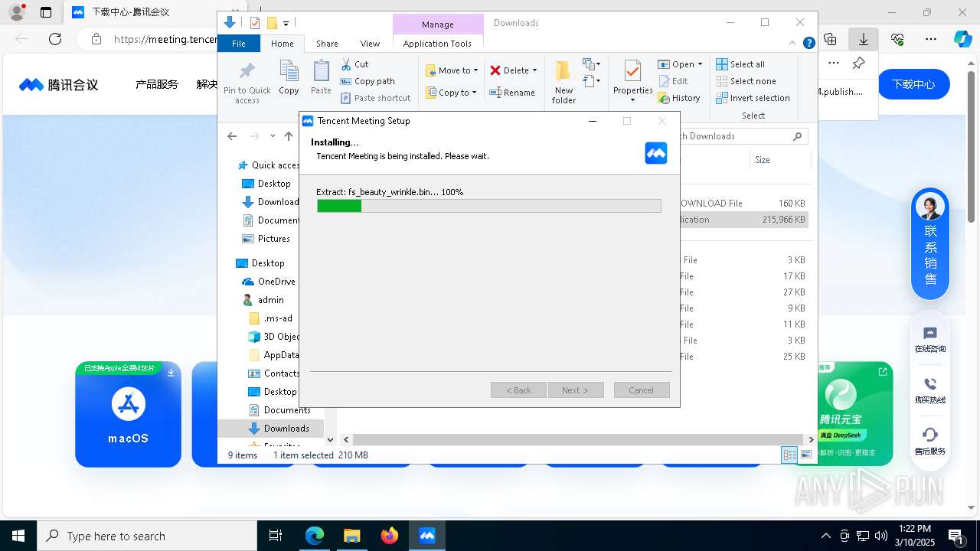Open recent locations dropdown in Explorer
Image resolution: width=980 pixels, height=551 pixels.
tap(273, 136)
